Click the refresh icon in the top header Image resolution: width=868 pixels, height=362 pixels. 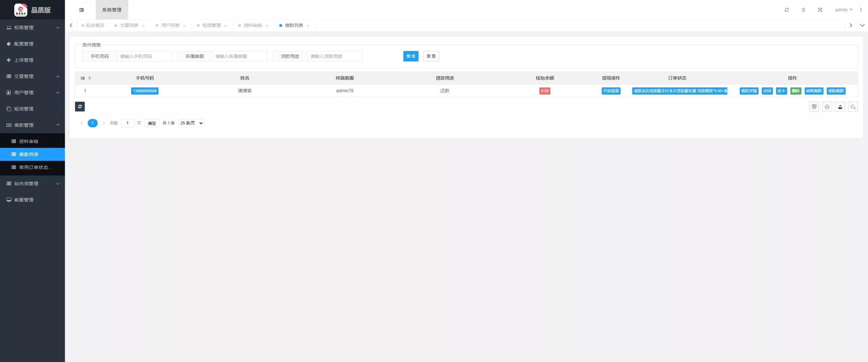click(787, 10)
